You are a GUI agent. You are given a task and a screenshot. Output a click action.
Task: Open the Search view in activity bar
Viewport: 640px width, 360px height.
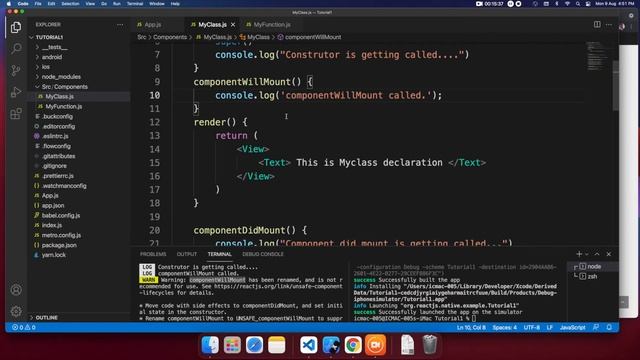(16, 49)
